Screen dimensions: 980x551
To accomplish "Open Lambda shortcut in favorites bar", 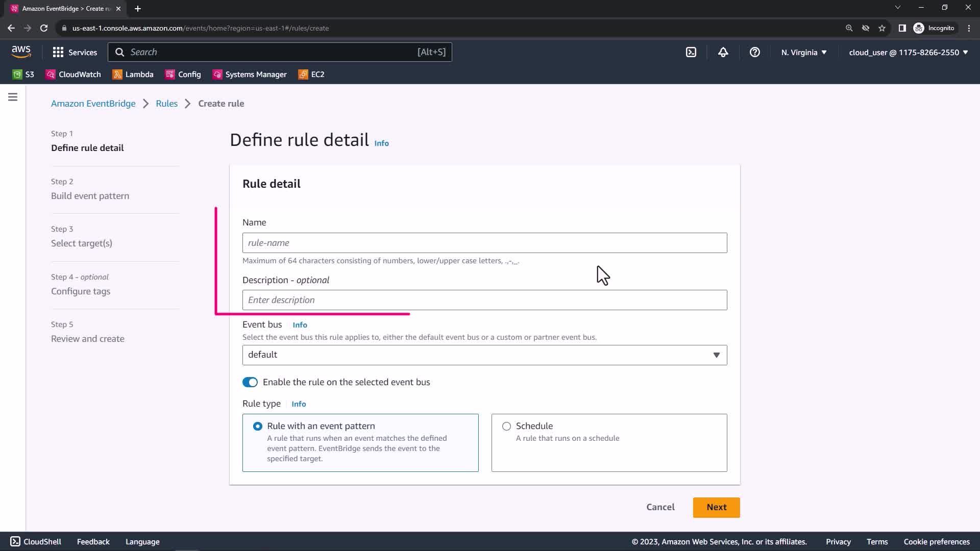I will coord(133,74).
